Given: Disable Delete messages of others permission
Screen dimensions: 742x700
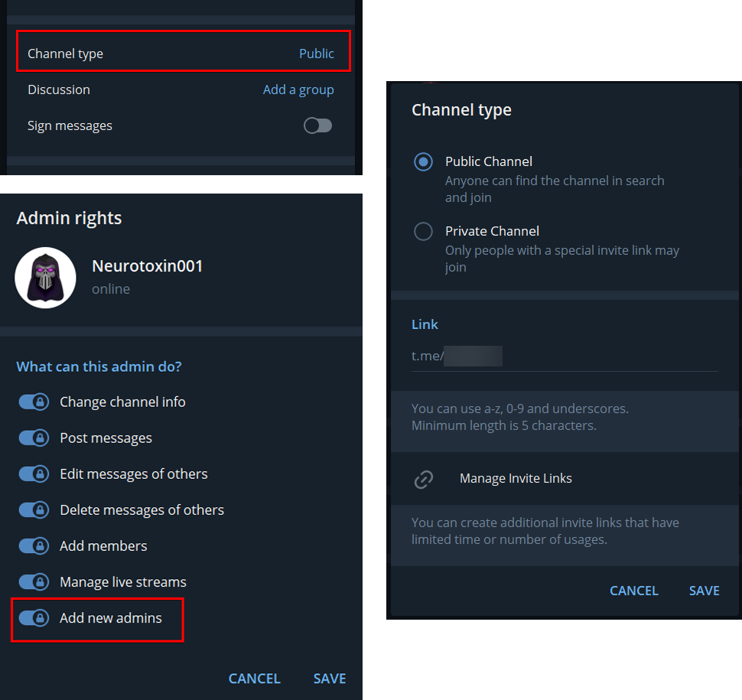Looking at the screenshot, I should point(34,510).
